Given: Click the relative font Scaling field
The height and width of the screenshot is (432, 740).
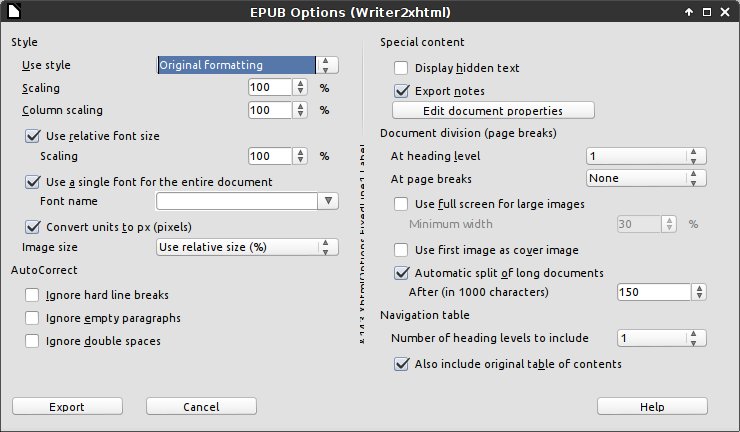Looking at the screenshot, I should [x=270, y=156].
